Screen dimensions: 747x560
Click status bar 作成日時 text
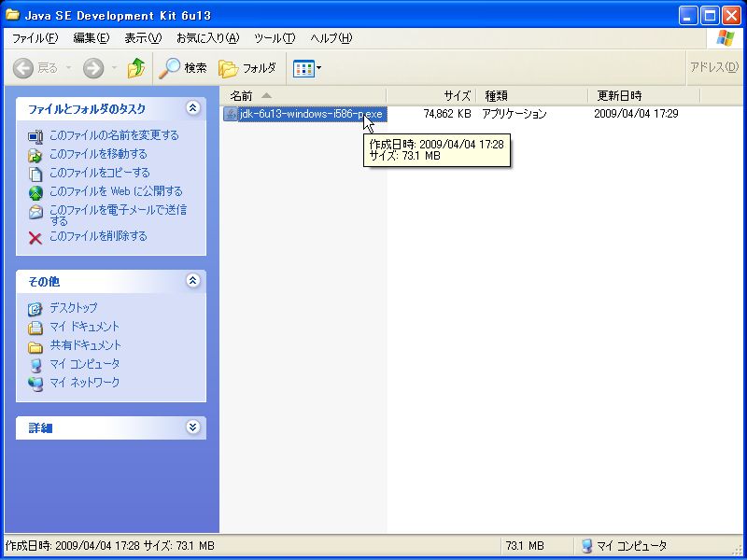click(109, 546)
